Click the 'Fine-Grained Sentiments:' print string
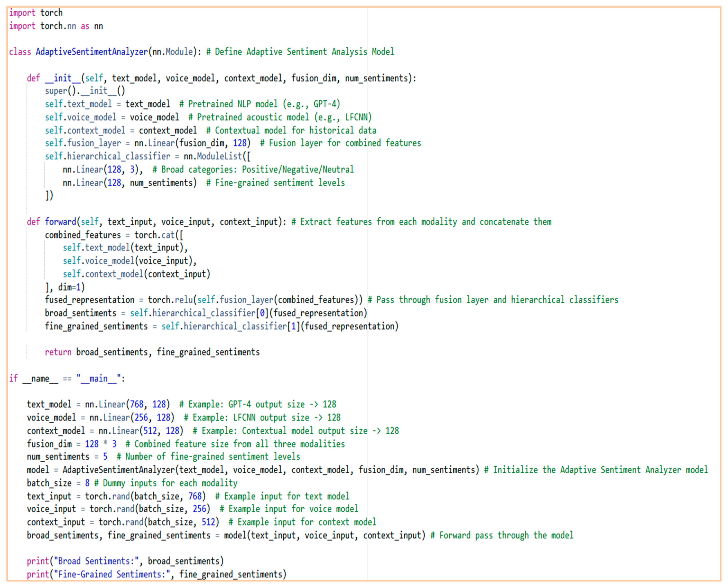This screenshot has width=728, height=588. point(112,574)
